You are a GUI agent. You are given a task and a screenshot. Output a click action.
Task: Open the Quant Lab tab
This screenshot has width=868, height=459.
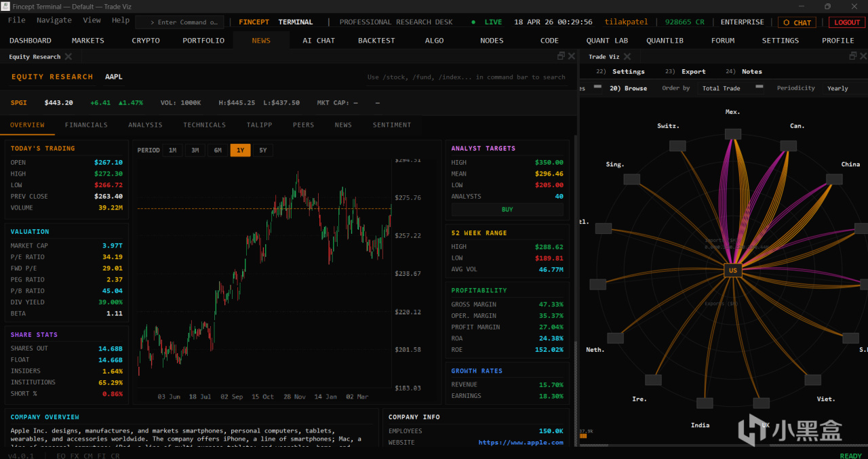pyautogui.click(x=607, y=41)
